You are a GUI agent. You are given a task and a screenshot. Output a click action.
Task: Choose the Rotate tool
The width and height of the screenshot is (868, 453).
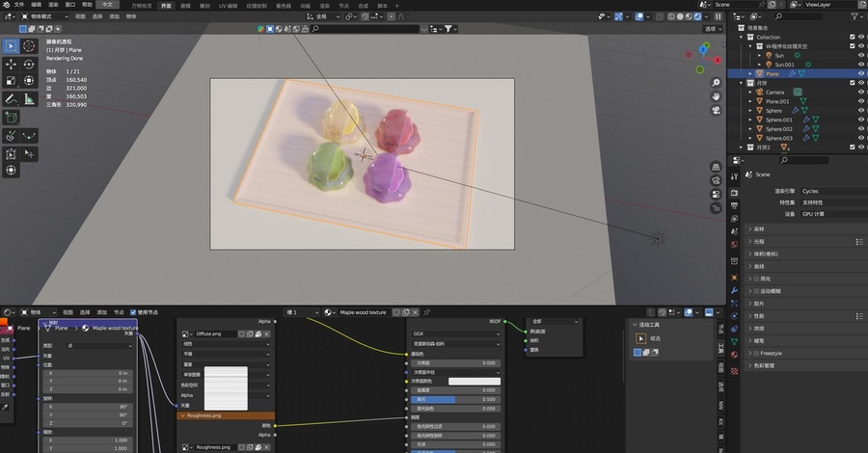pyautogui.click(x=29, y=65)
